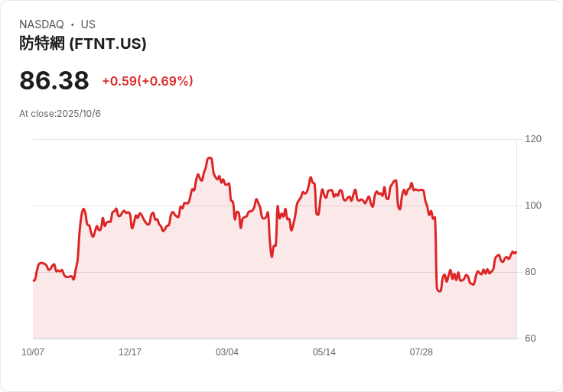Click the 80 price axis label
The image size is (563, 392).
pos(530,272)
